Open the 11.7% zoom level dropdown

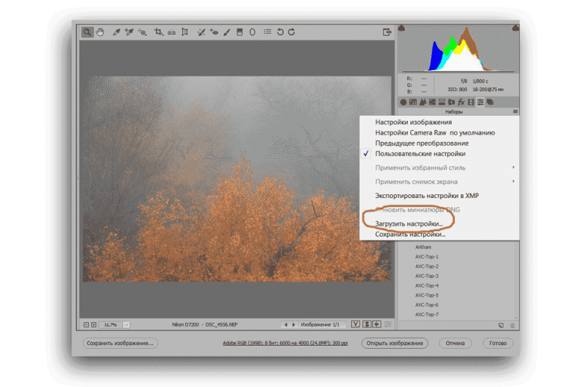coord(126,324)
